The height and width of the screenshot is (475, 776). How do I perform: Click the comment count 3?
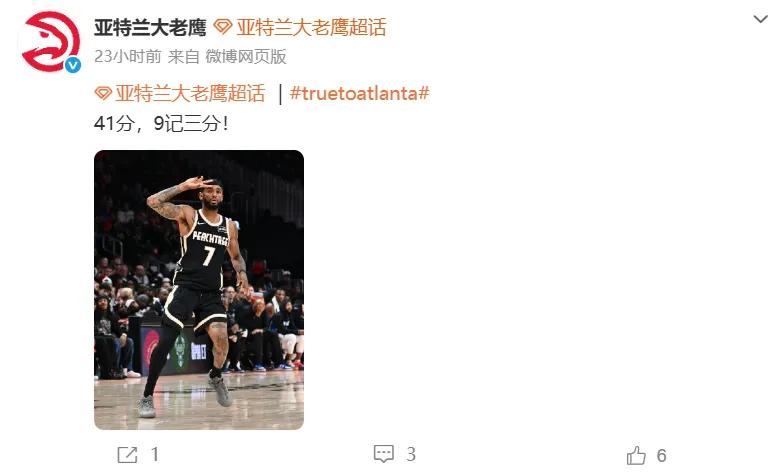coord(411,454)
